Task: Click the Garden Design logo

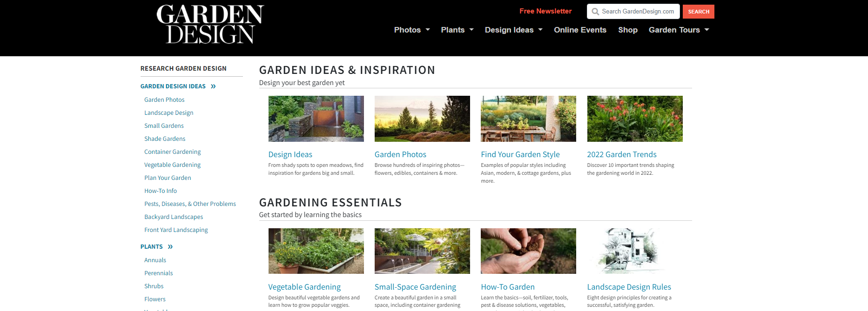Action: pyautogui.click(x=210, y=24)
